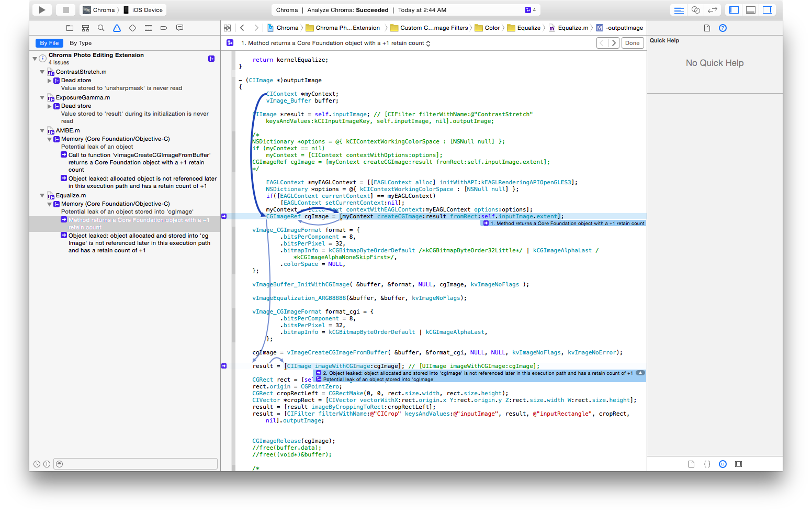Hide the Utilities panel

tap(768, 10)
